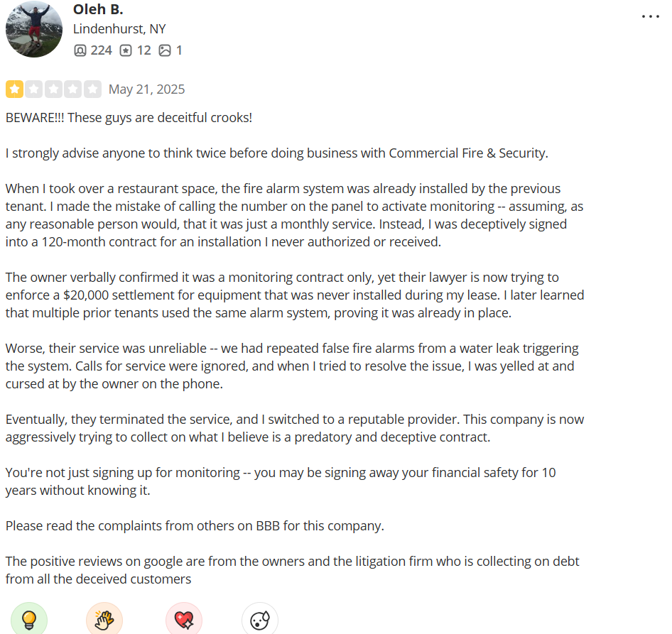Click the 12 reviews count number
The image size is (672, 634).
click(144, 50)
